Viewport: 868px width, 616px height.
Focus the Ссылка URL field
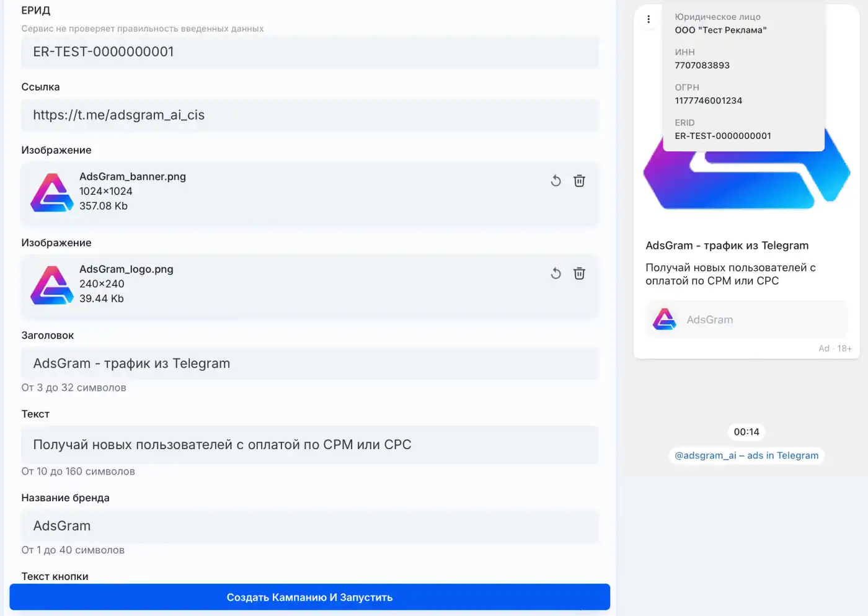[x=310, y=115]
